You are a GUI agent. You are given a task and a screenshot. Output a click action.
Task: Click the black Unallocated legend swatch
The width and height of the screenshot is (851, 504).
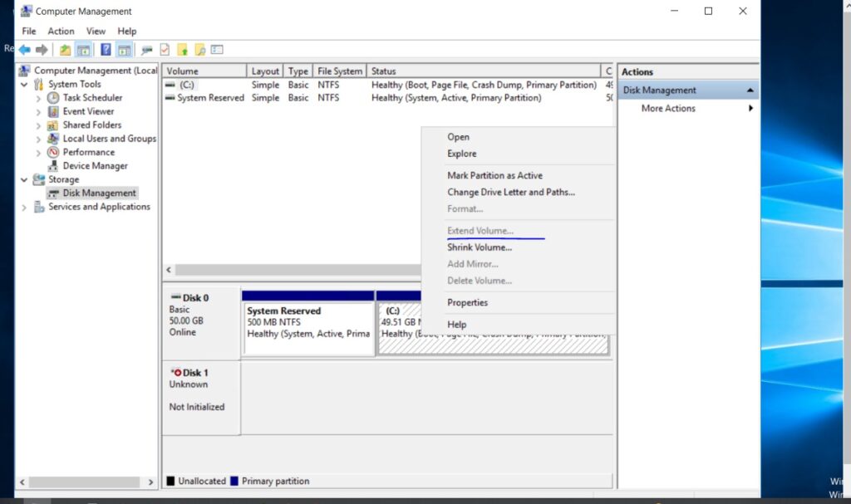[170, 481]
